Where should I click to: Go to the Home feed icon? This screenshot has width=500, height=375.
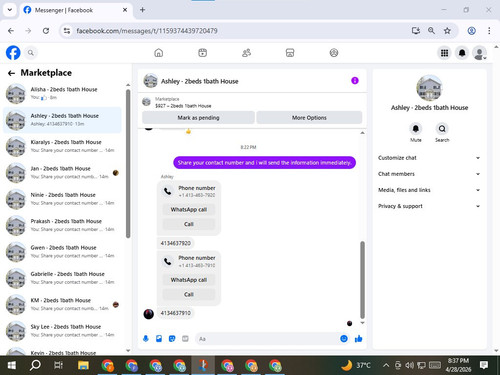pyautogui.click(x=159, y=53)
